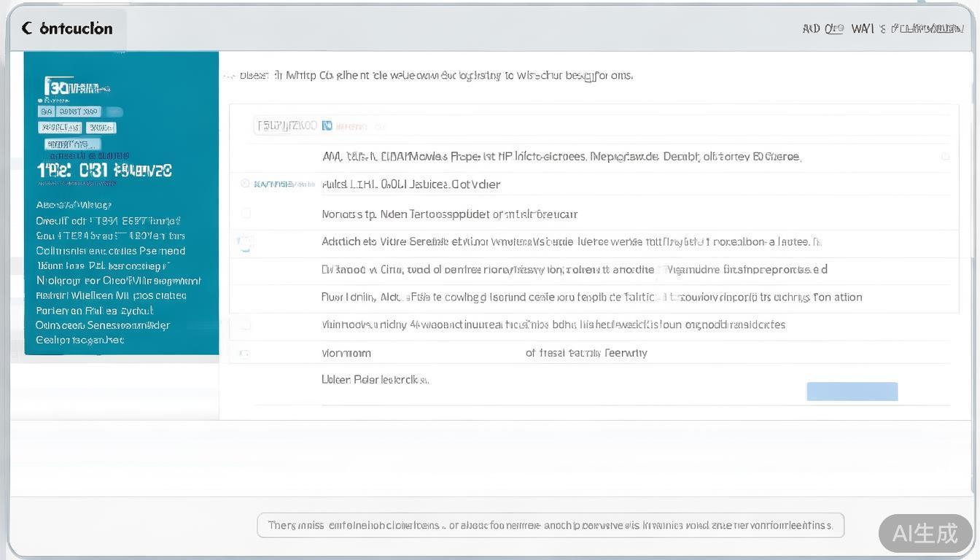Click the circular icon before the blue link text
The height and width of the screenshot is (560, 980).
[245, 184]
